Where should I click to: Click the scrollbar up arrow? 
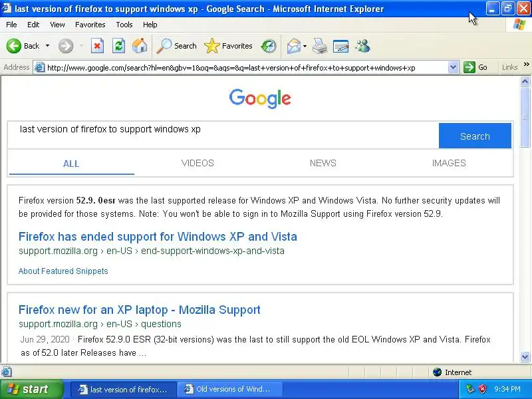(525, 81)
